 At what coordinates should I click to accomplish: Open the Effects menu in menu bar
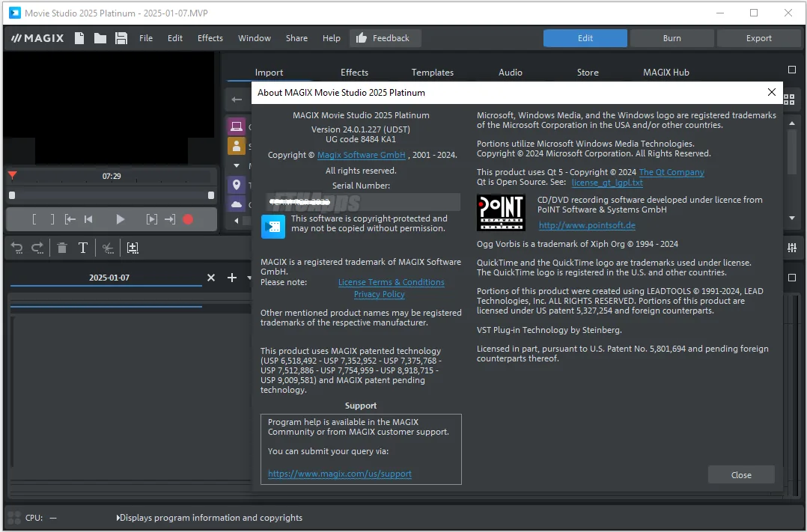[x=210, y=38]
